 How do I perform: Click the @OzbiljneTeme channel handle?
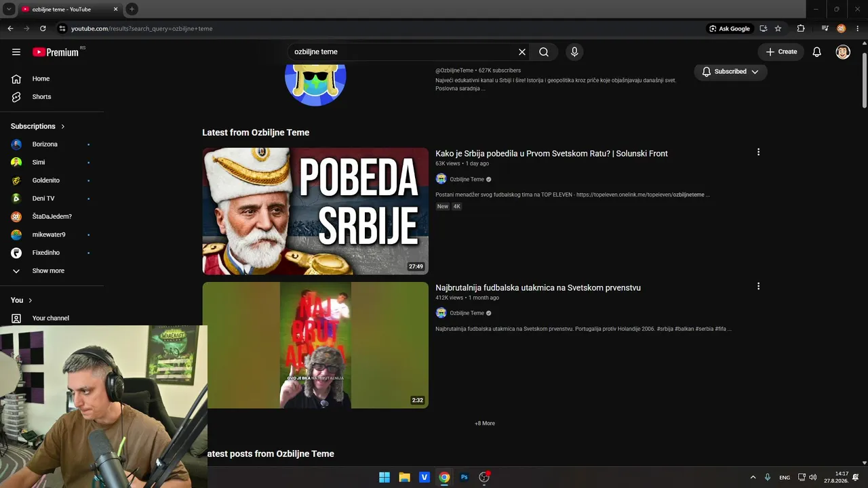coord(454,70)
